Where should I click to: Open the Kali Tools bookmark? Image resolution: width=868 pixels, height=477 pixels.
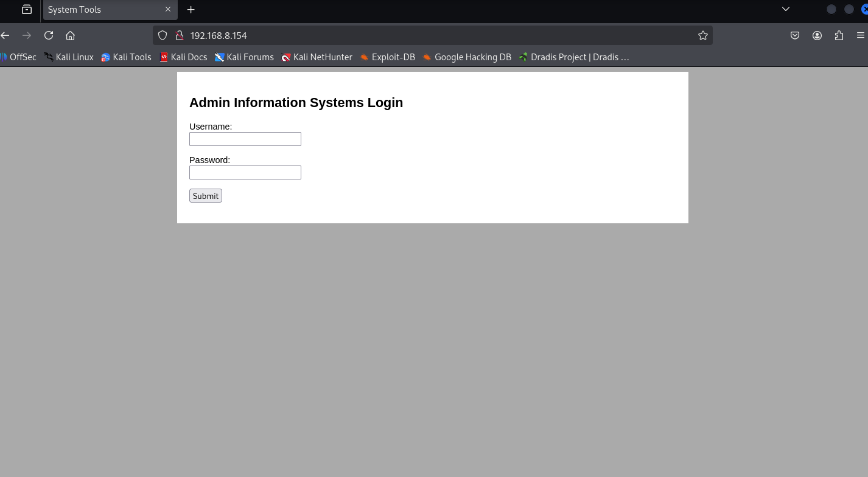coord(126,57)
